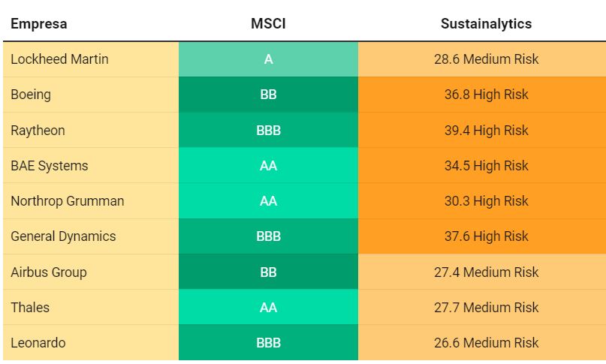
Task: Click Lockheed Martin's A rating cell
Action: [268, 59]
